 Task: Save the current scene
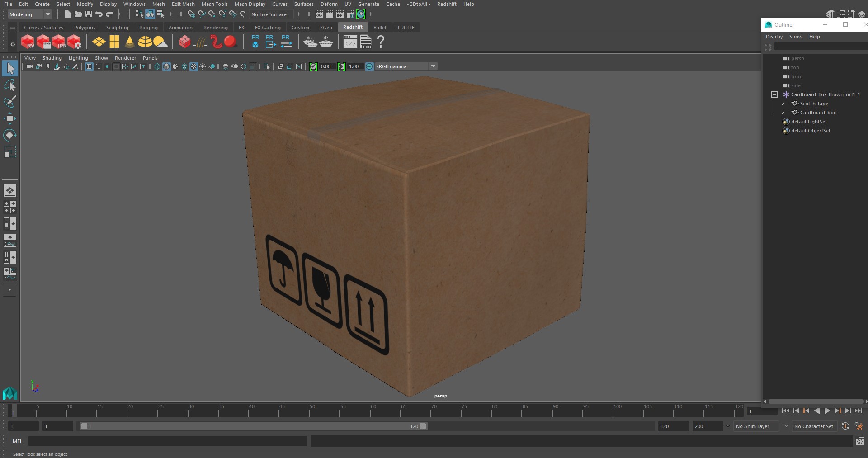pos(89,14)
